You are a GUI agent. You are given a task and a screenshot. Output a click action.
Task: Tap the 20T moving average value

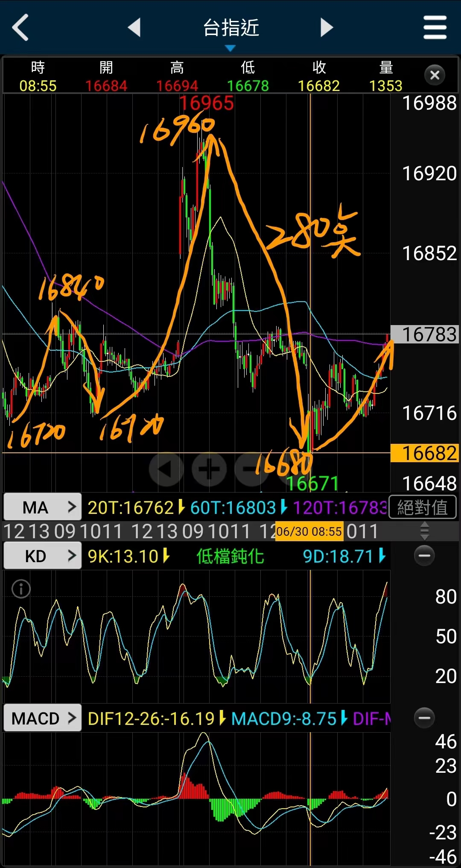coord(131,507)
